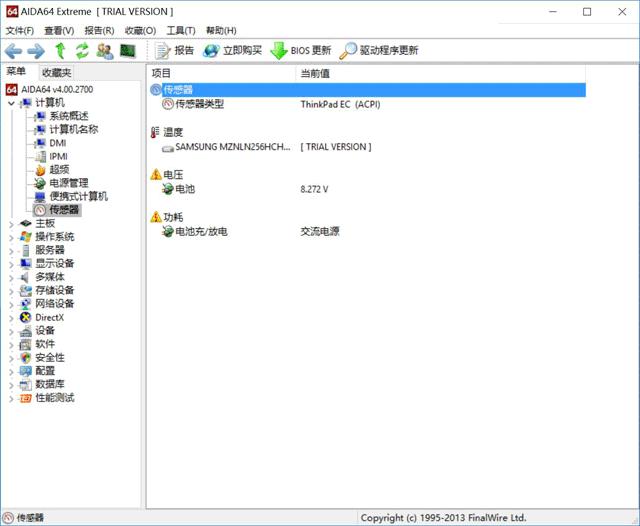Click the 数据库 database icon
Viewport: 640px width, 526px height.
point(25,385)
